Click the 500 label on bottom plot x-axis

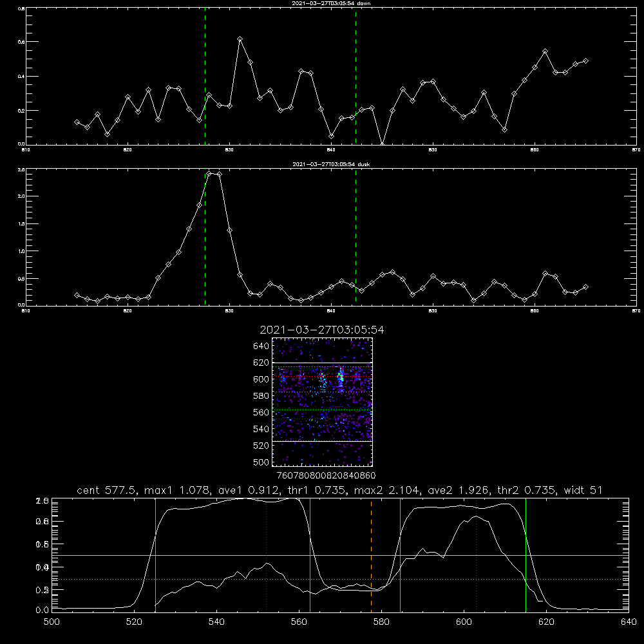pyautogui.click(x=52, y=622)
